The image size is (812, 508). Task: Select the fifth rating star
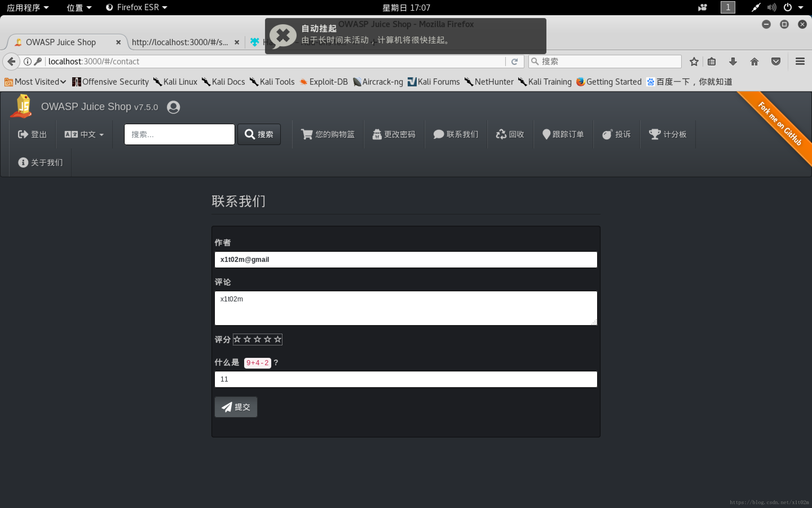tap(277, 339)
